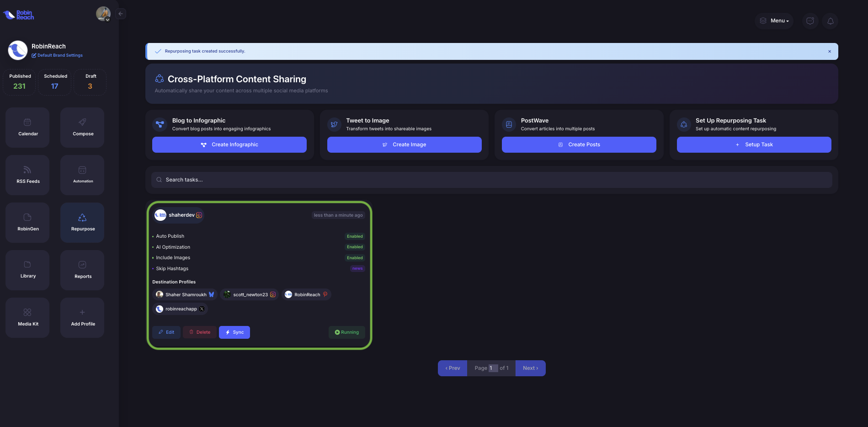This screenshot has height=427, width=868.
Task: Click the PostWave card icon
Action: pyautogui.click(x=509, y=124)
